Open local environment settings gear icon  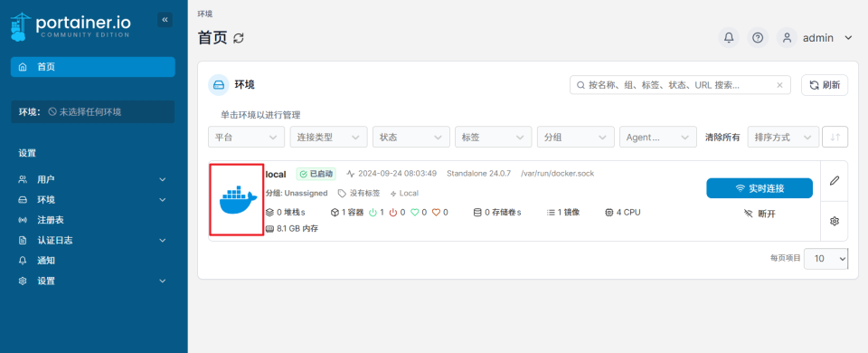[x=835, y=221]
